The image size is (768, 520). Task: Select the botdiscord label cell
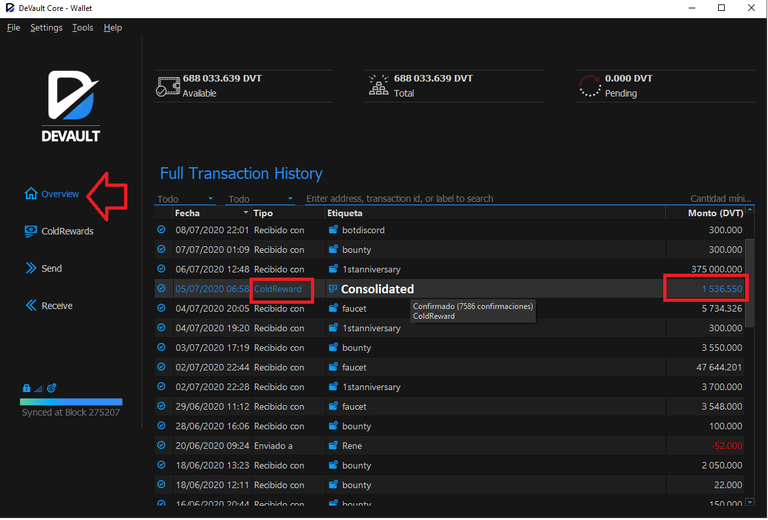[495, 230]
